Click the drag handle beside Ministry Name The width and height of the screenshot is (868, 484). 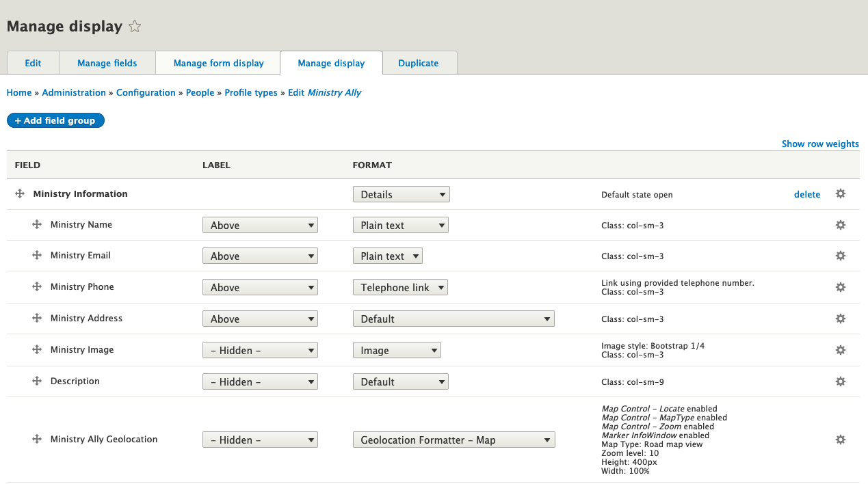(x=36, y=224)
